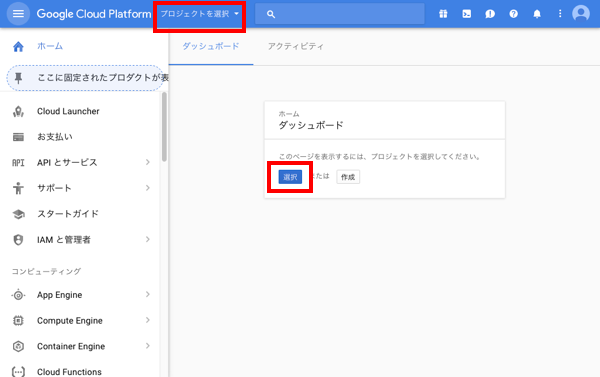This screenshot has width=600, height=377.
Task: Click the Container Engine hexagon icon
Action: coord(18,346)
